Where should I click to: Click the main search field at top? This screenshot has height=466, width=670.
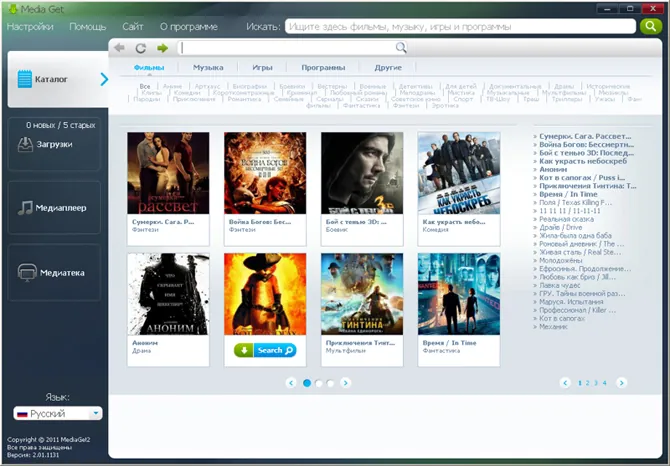[x=460, y=26]
